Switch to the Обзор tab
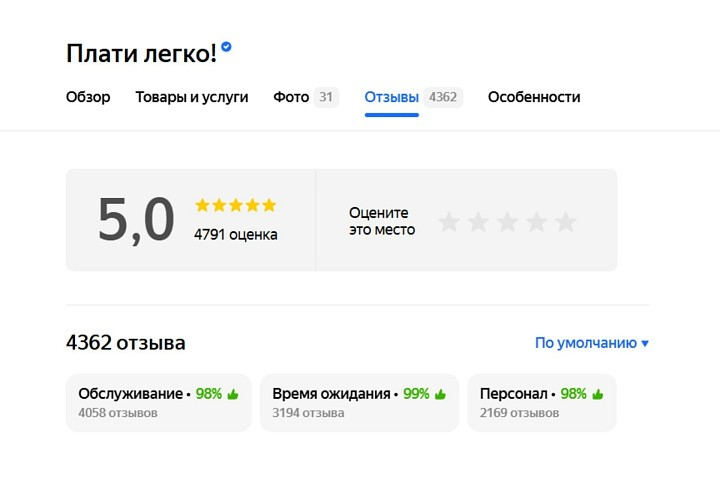This screenshot has width=720, height=480. (88, 97)
